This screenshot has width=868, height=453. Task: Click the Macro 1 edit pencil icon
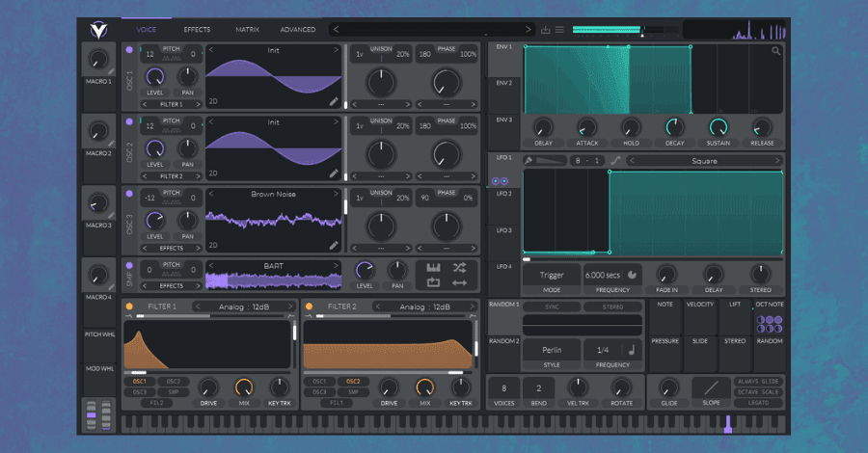[111, 71]
